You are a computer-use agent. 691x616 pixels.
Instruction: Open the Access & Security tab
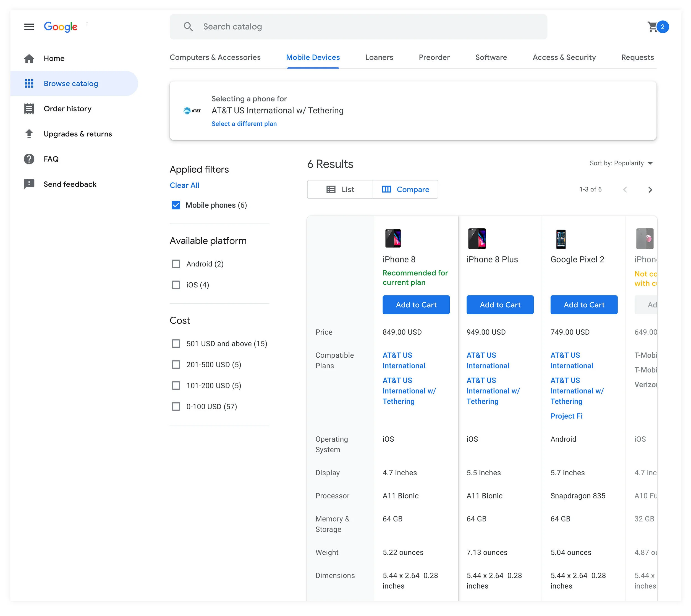pyautogui.click(x=564, y=57)
